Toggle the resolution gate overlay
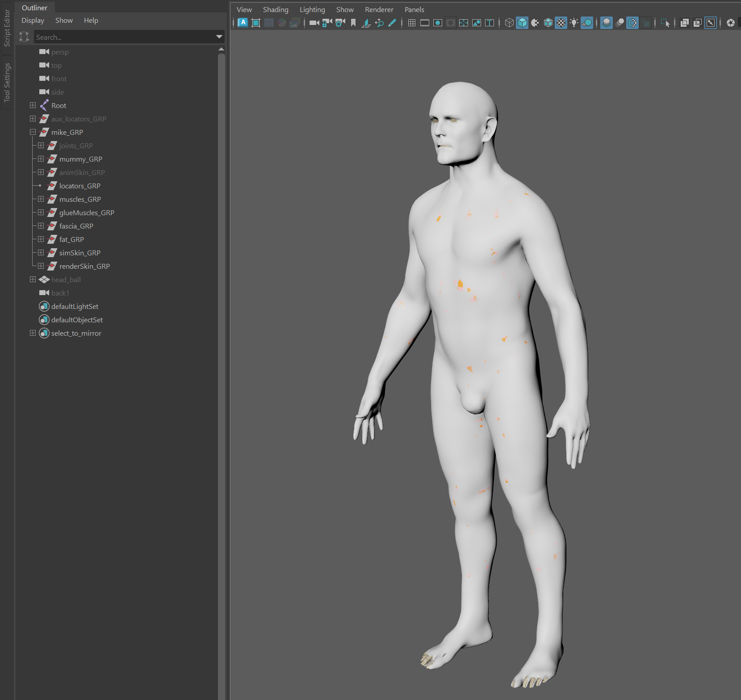This screenshot has height=700, width=741. 438,23
